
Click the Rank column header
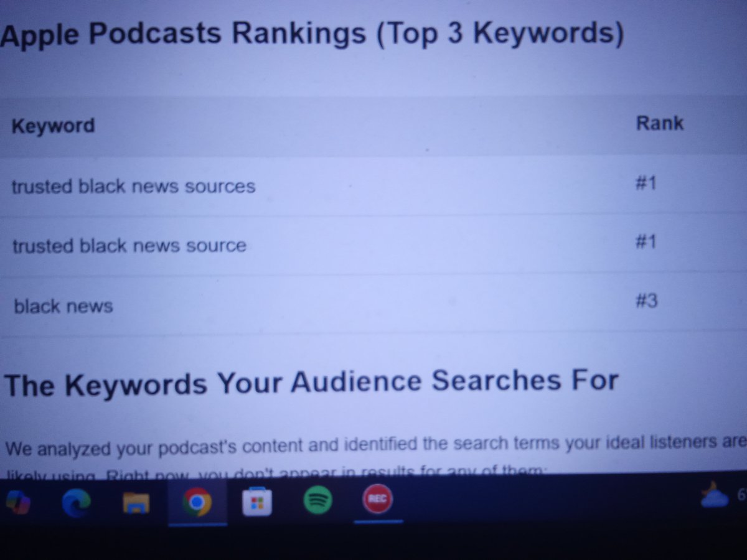click(659, 123)
